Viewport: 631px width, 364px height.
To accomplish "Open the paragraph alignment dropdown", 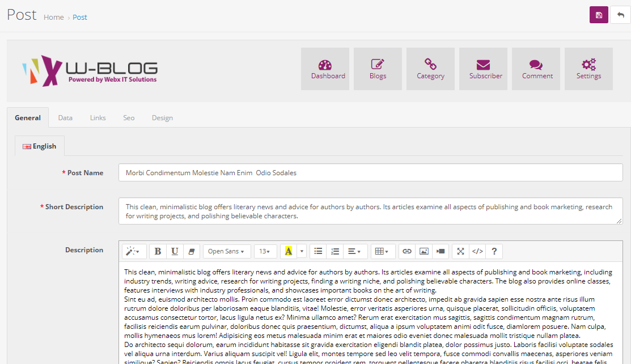I will click(354, 251).
